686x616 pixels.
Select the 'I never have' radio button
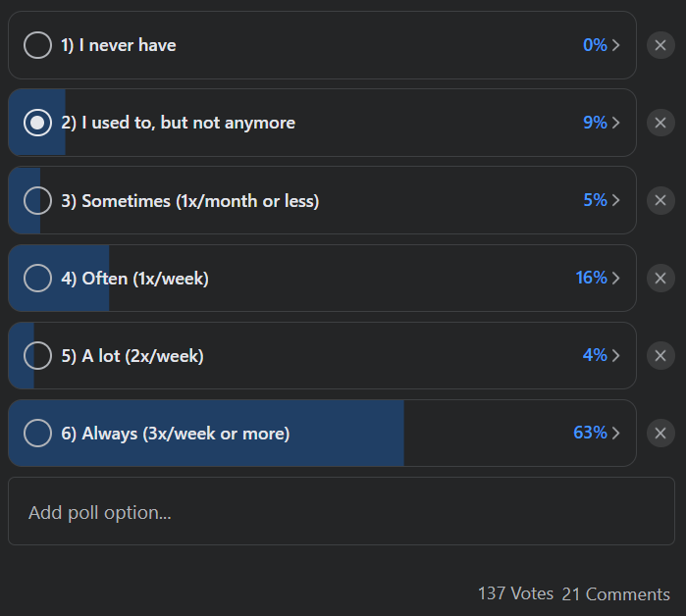37,45
